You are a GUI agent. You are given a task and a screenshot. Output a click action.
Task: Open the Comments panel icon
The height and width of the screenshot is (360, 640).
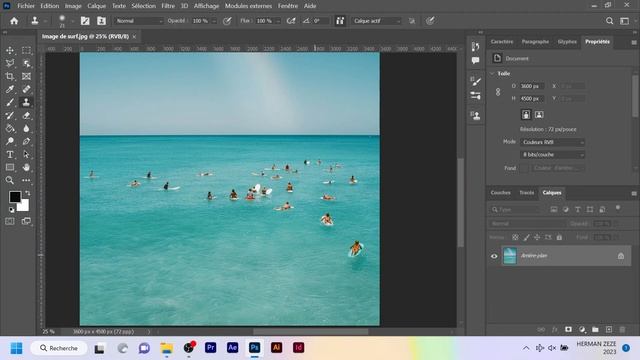476,60
